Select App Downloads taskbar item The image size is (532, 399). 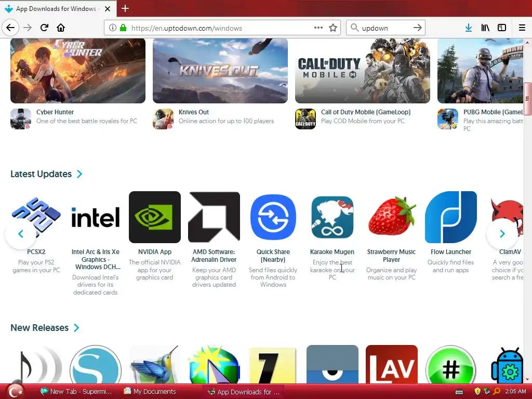(244, 392)
